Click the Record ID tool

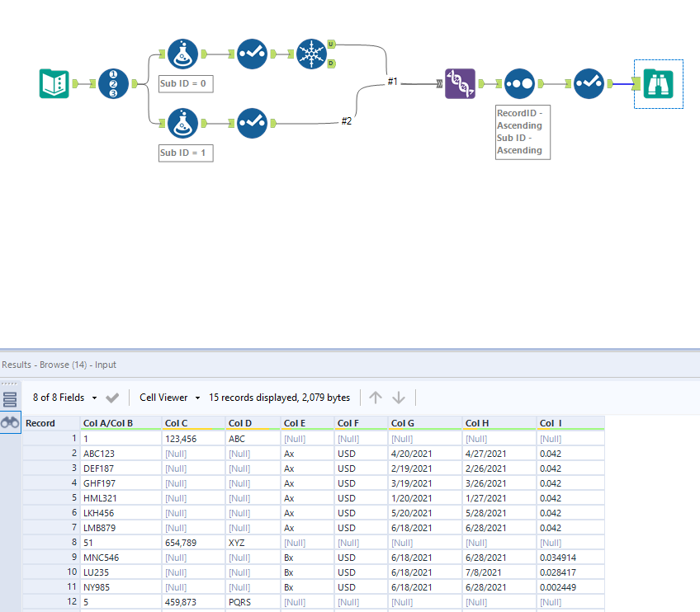coord(113,83)
